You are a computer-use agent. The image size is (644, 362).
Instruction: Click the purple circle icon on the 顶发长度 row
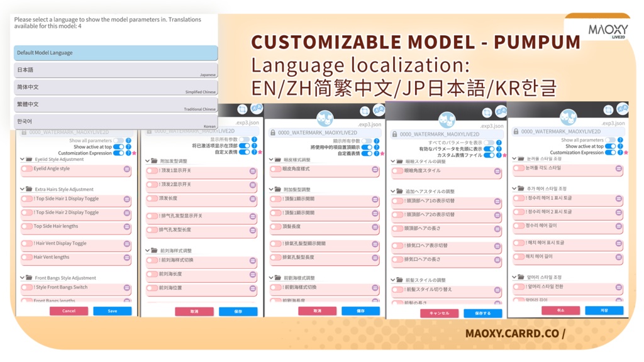(253, 199)
